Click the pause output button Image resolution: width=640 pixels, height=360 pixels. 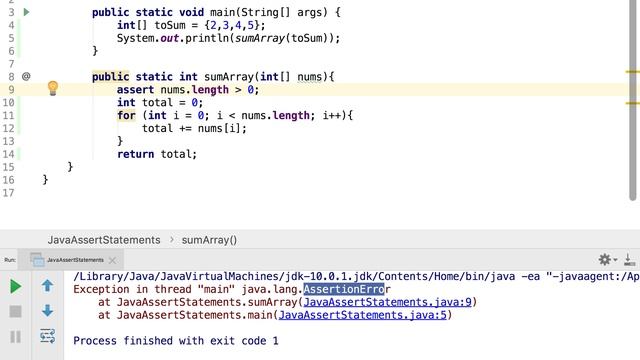click(16, 337)
